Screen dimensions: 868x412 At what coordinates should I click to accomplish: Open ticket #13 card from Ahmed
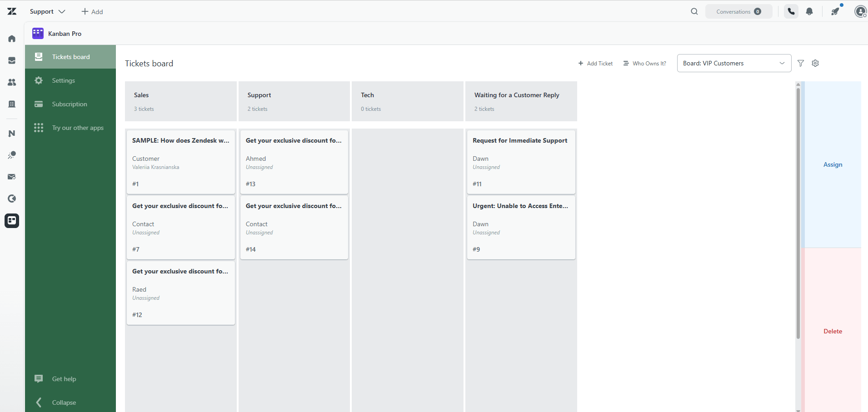294,162
